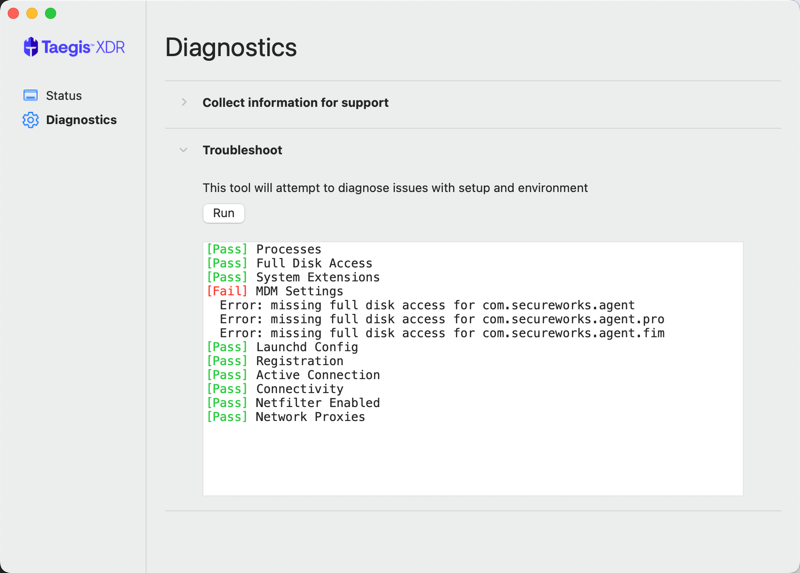This screenshot has width=800, height=573.
Task: Click inside the empty diagnostics output area
Action: pyautogui.click(x=473, y=459)
